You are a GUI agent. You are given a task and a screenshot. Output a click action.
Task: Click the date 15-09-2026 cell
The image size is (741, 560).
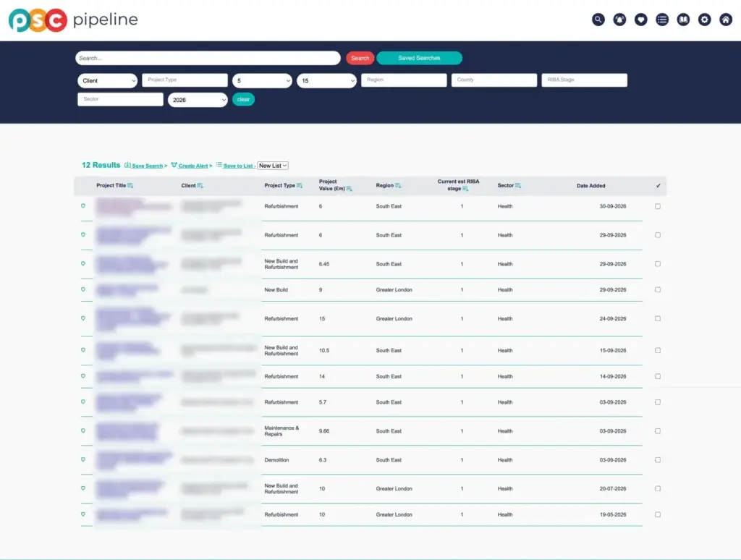click(613, 351)
